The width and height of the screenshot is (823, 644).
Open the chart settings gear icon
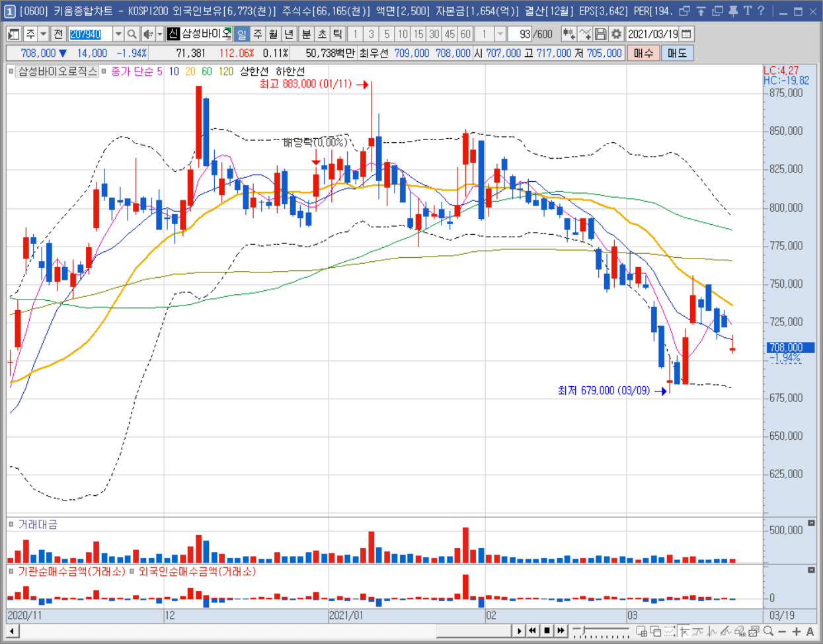pyautogui.click(x=616, y=34)
